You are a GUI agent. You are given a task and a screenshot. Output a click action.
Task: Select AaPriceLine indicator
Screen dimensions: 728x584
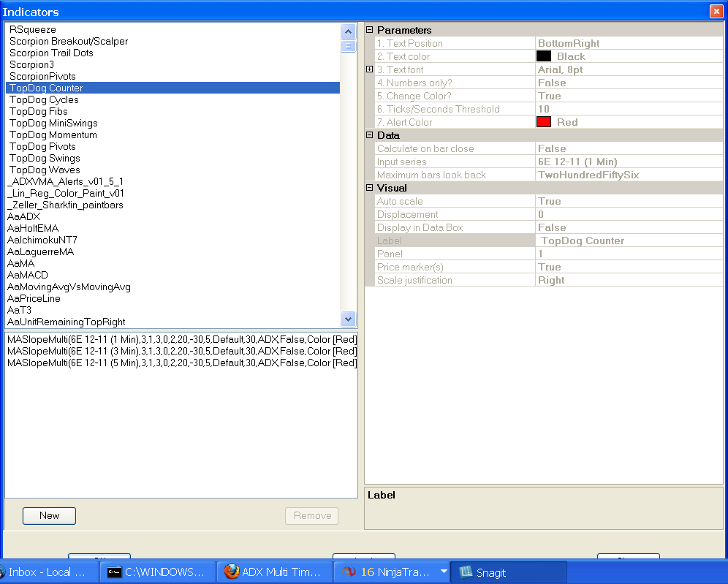click(x=172, y=298)
